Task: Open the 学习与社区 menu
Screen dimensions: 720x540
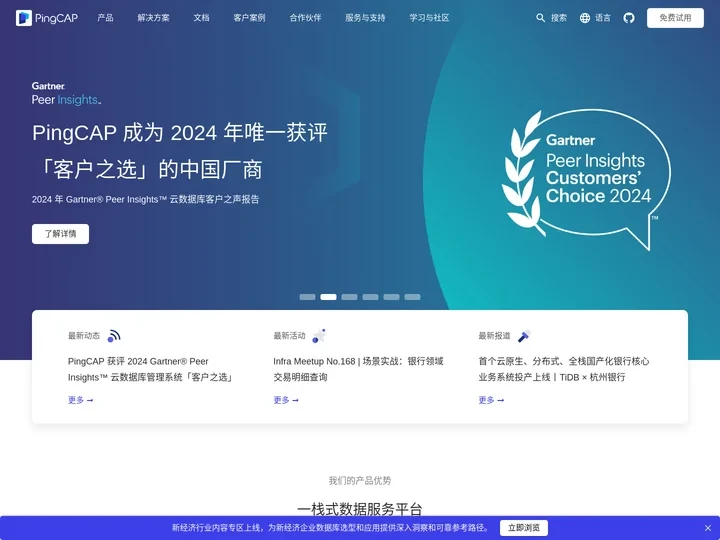Action: pyautogui.click(x=429, y=18)
